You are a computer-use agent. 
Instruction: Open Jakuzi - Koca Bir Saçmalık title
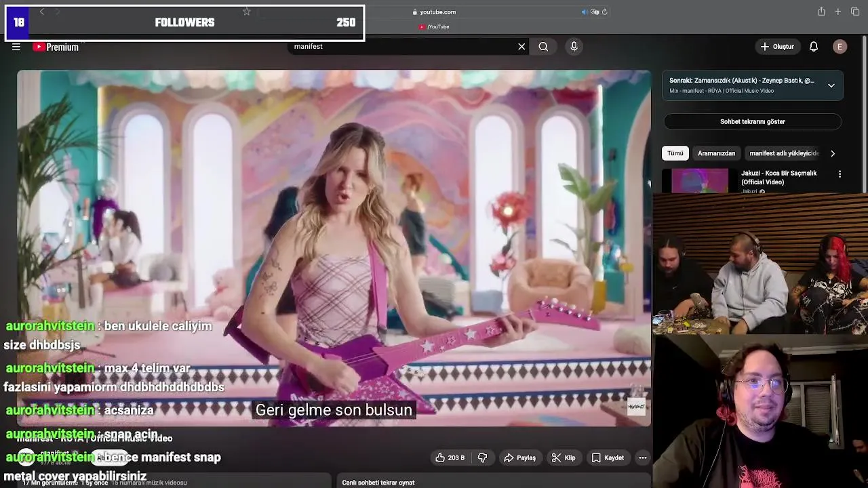pyautogui.click(x=778, y=178)
